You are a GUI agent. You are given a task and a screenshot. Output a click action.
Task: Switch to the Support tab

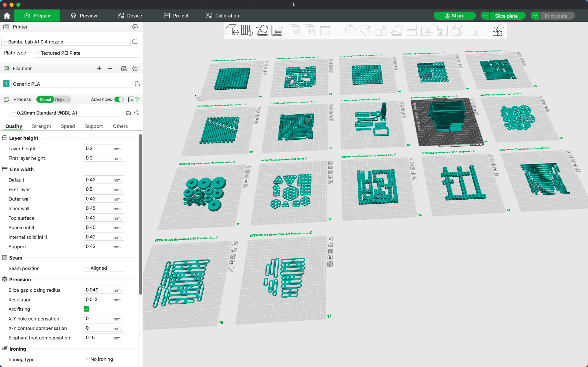[93, 126]
